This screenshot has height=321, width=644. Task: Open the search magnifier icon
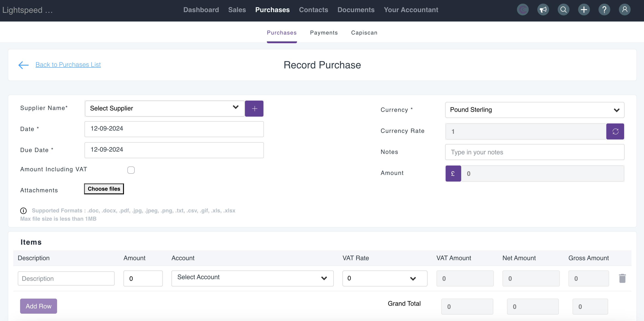(x=563, y=10)
